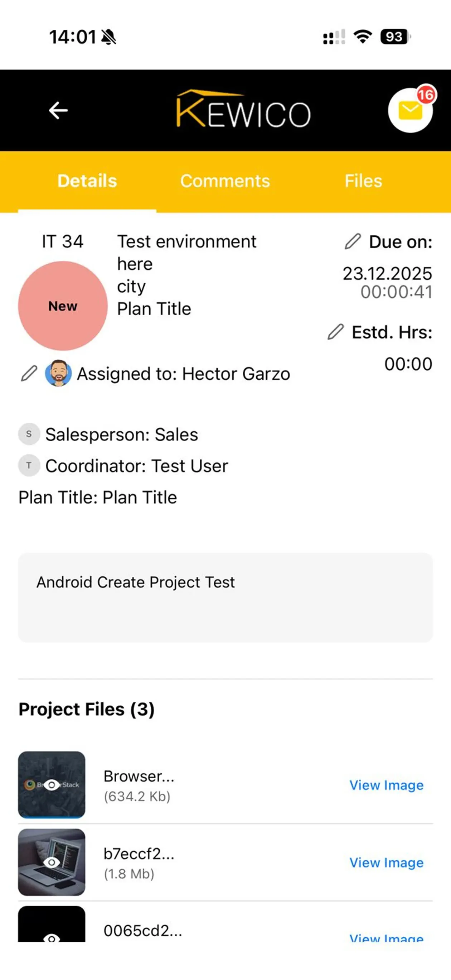Open the Files tab
The height and width of the screenshot is (980, 451).
[x=363, y=181]
